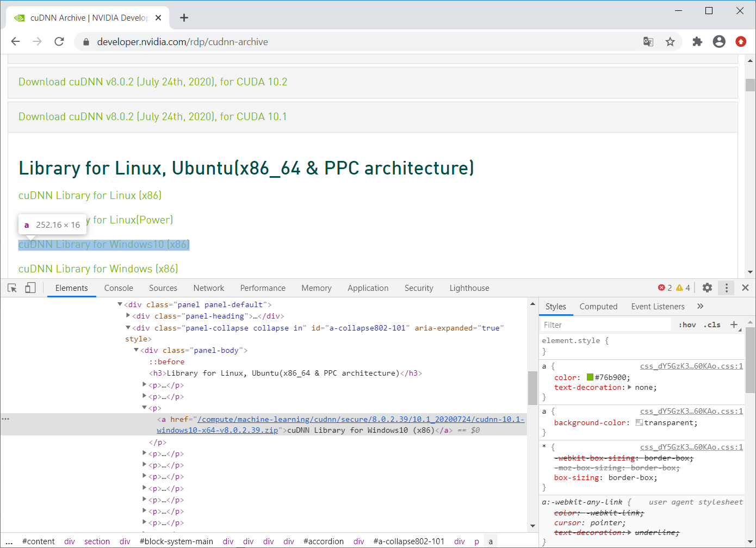Toggle the device toolbar in DevTools
The image size is (756, 548).
tap(30, 288)
